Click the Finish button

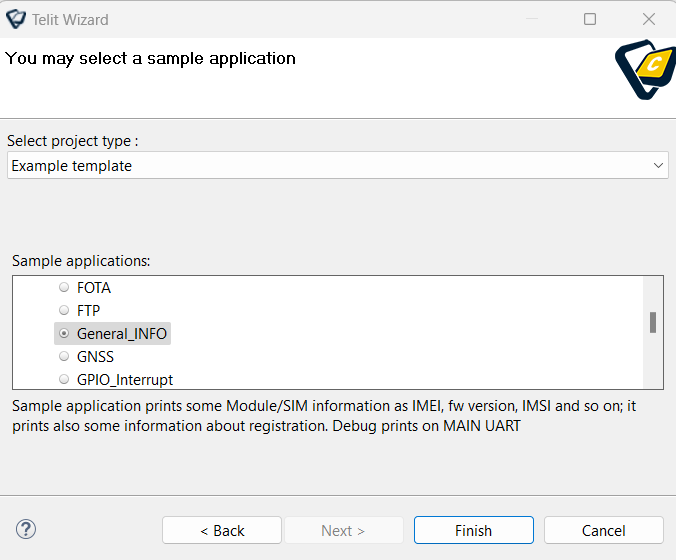(x=474, y=530)
